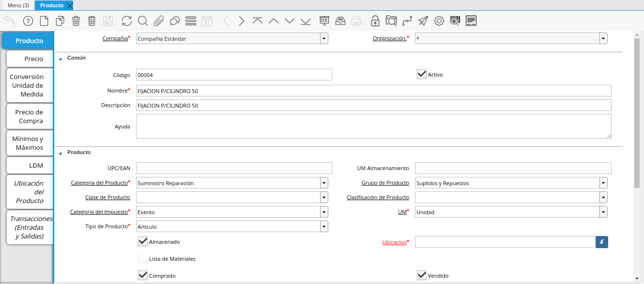Open Clase de Producto dropdown
Image resolution: width=644 pixels, height=284 pixels.
[324, 197]
